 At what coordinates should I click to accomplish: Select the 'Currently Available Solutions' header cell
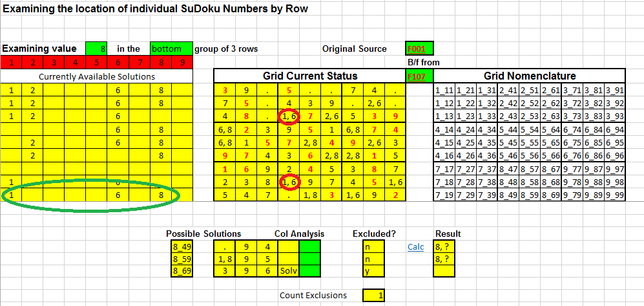(x=96, y=76)
